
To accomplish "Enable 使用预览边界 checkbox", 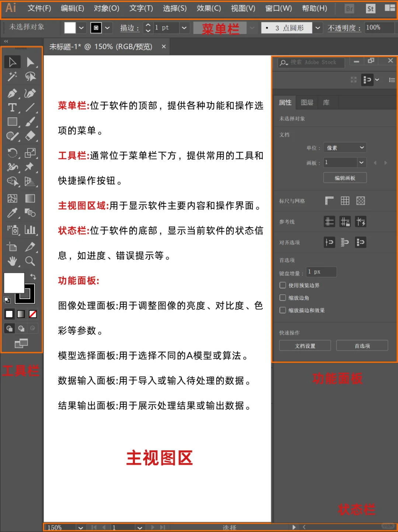I will (283, 285).
